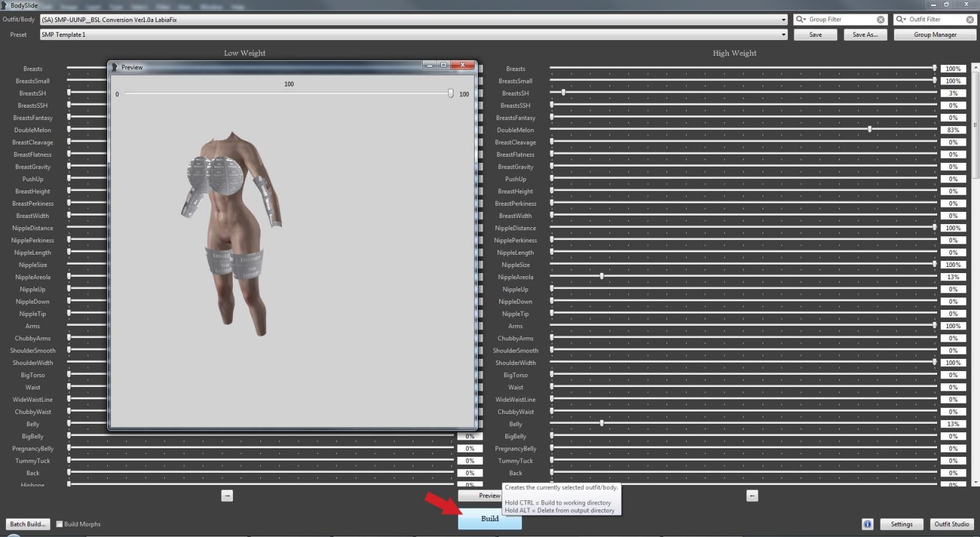Open the Group Manager
980x537 pixels.
[x=935, y=35]
